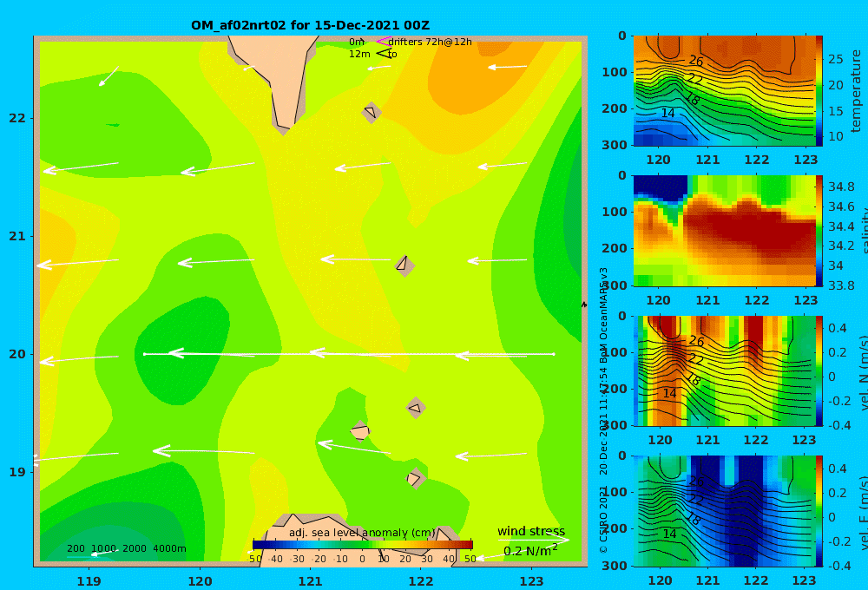Click the '200 1000 2000 4000m' bathymetry legend
This screenshot has height=590, width=868.
click(x=126, y=548)
